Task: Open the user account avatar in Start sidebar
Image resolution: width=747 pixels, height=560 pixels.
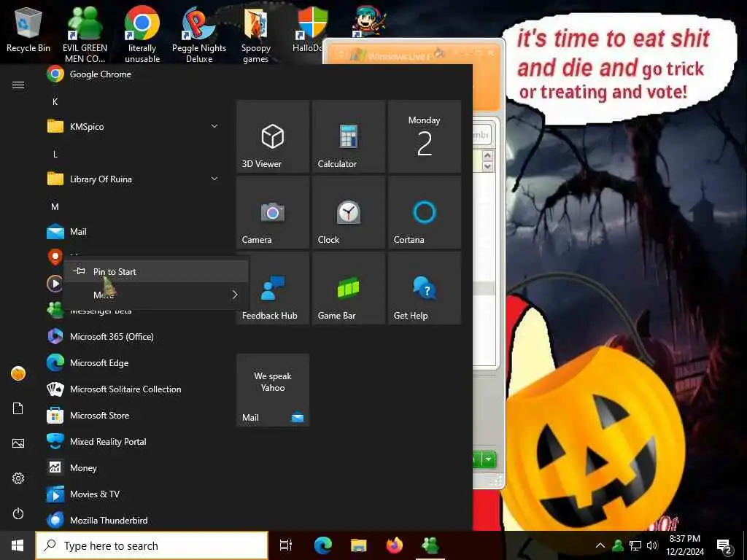Action: [18, 373]
